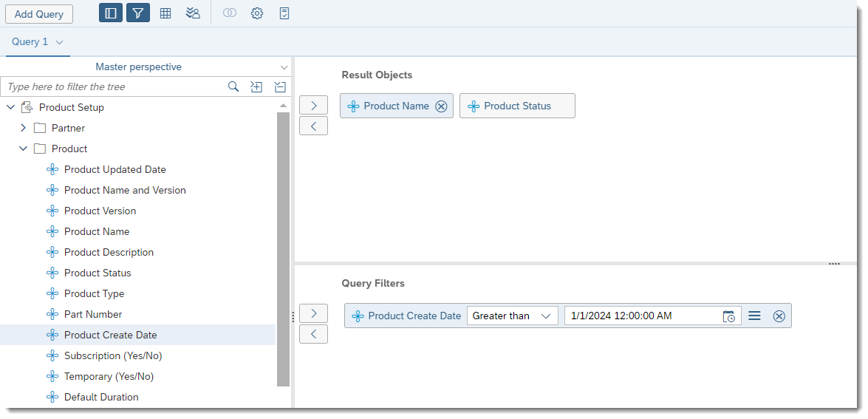Remove the Product Create Date filter

click(x=779, y=316)
